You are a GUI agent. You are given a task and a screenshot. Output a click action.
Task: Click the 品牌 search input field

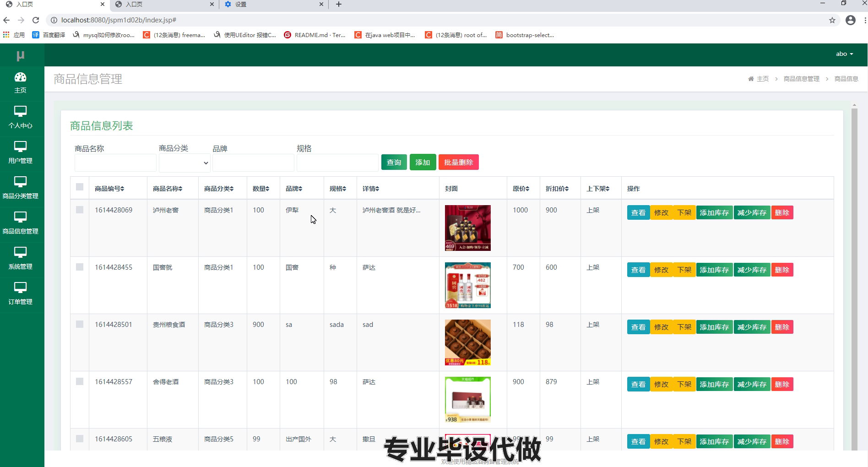pyautogui.click(x=253, y=163)
